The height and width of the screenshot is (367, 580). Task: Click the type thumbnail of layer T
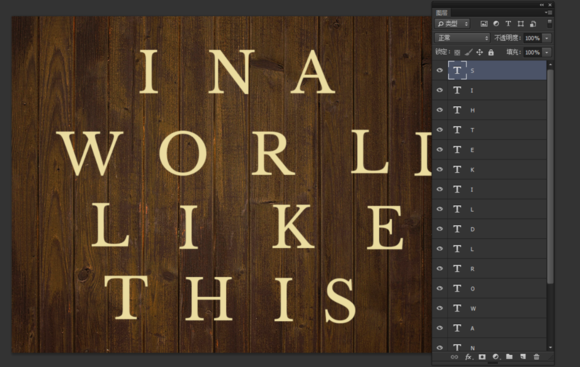tap(457, 130)
